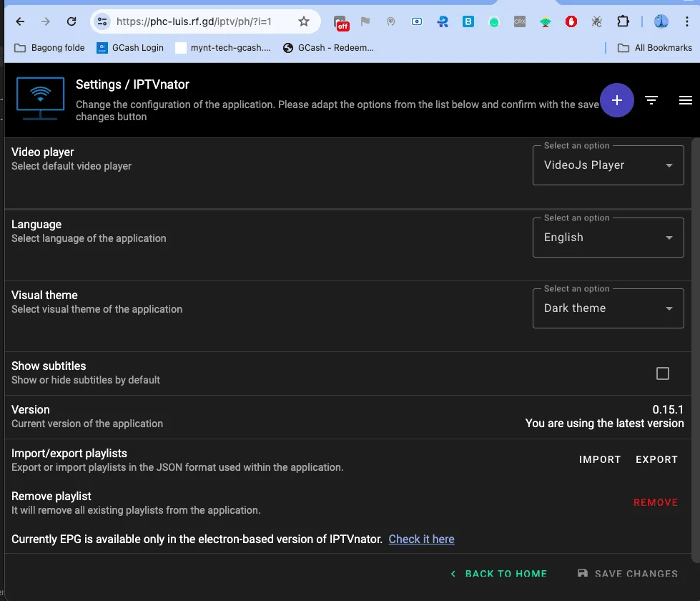Viewport: 700px width, 601px height.
Task: Click 'Select language of the application' description
Action: click(x=89, y=239)
